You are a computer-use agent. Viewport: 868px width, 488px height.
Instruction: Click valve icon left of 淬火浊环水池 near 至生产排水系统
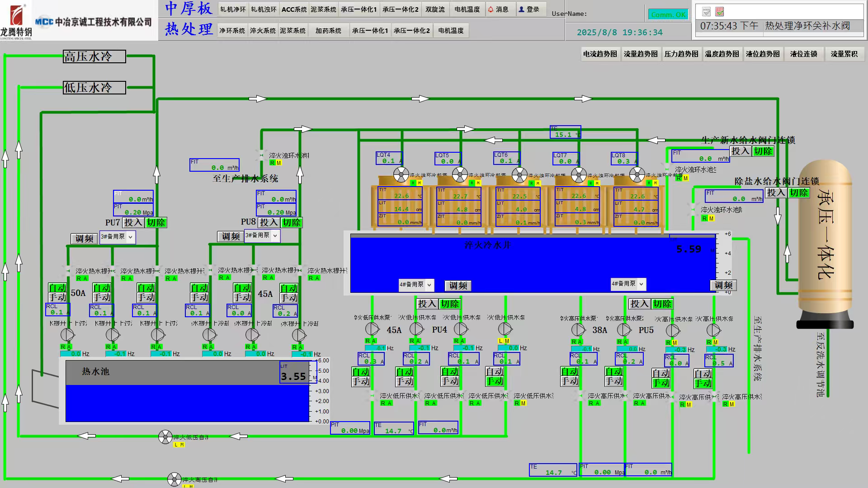click(x=261, y=155)
